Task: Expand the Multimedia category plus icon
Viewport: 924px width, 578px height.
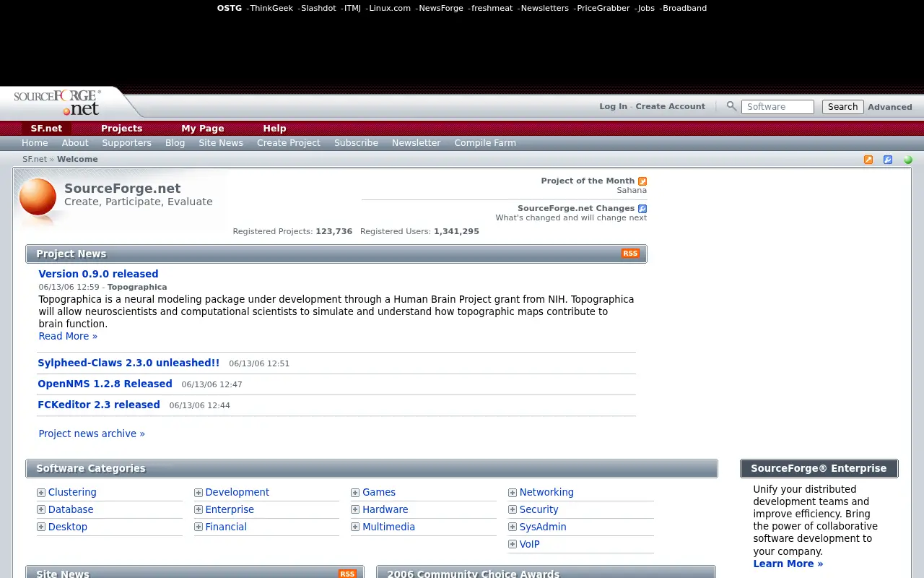Action: coord(355,527)
